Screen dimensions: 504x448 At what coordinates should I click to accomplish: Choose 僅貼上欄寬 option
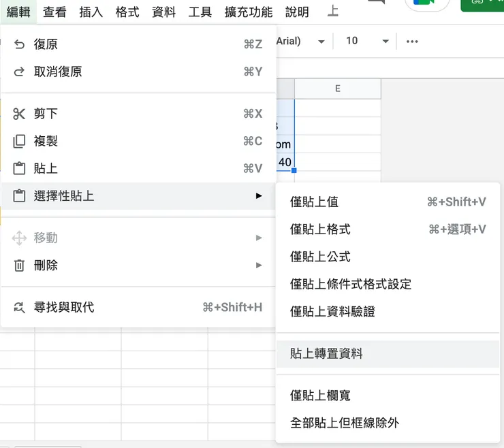[388, 396]
